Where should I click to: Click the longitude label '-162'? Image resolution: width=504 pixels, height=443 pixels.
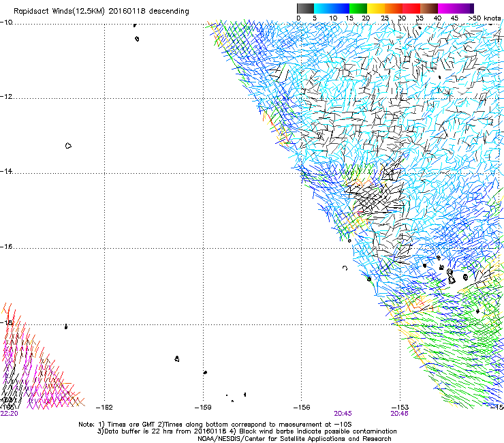coord(104,408)
